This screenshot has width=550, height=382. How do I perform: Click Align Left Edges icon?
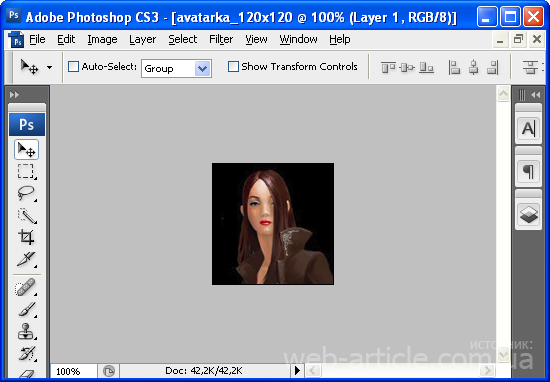[x=454, y=67]
